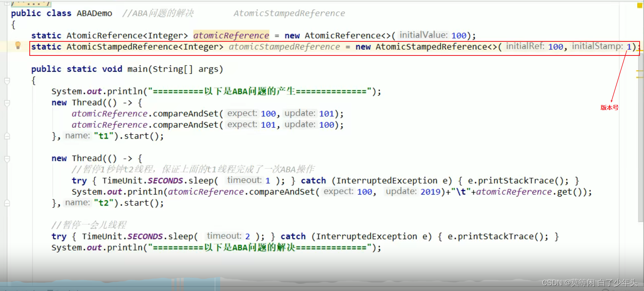Click compareAndSet on the expect: 101, update: 100 line
644x291 pixels.
[x=185, y=125]
